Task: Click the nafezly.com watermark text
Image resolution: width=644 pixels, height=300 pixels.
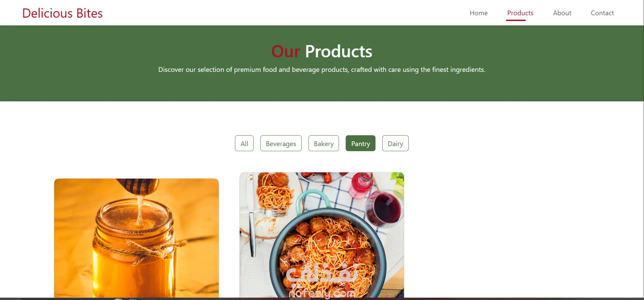Action: click(322, 293)
